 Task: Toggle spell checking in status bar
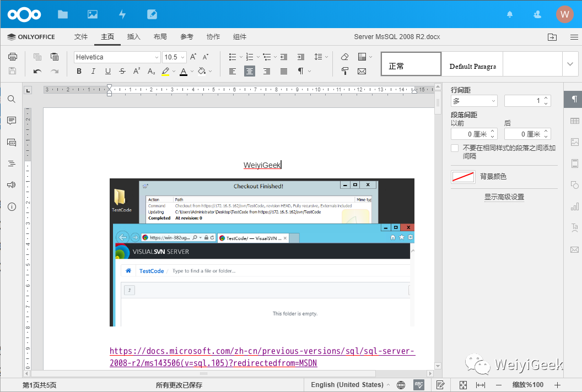click(419, 385)
